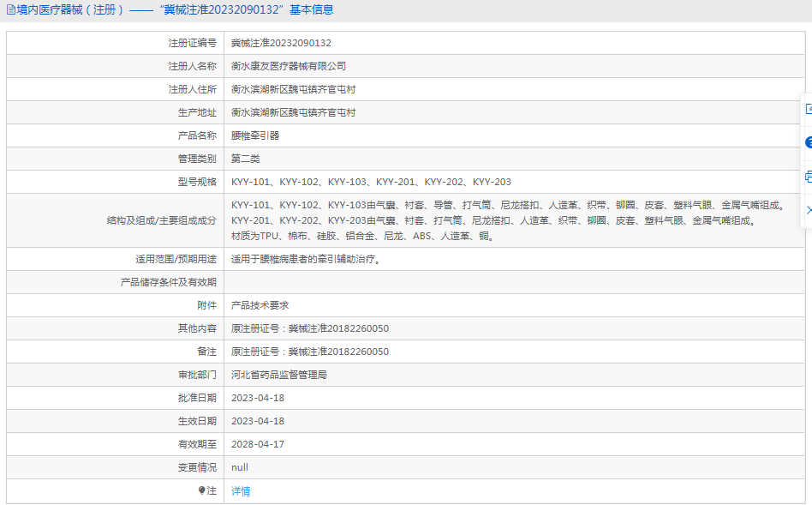Click the 产品储存条件及有效期 label
This screenshot has width=812, height=505.
coord(168,283)
